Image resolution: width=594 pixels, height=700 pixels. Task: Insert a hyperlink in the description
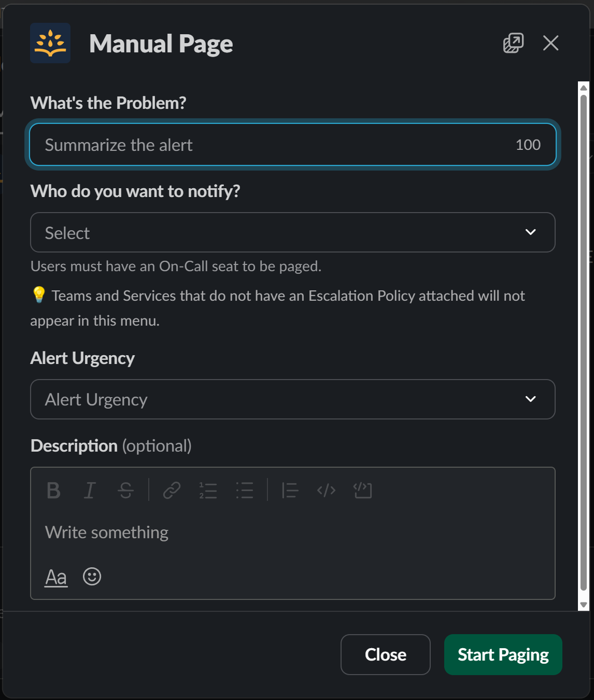[x=172, y=491]
